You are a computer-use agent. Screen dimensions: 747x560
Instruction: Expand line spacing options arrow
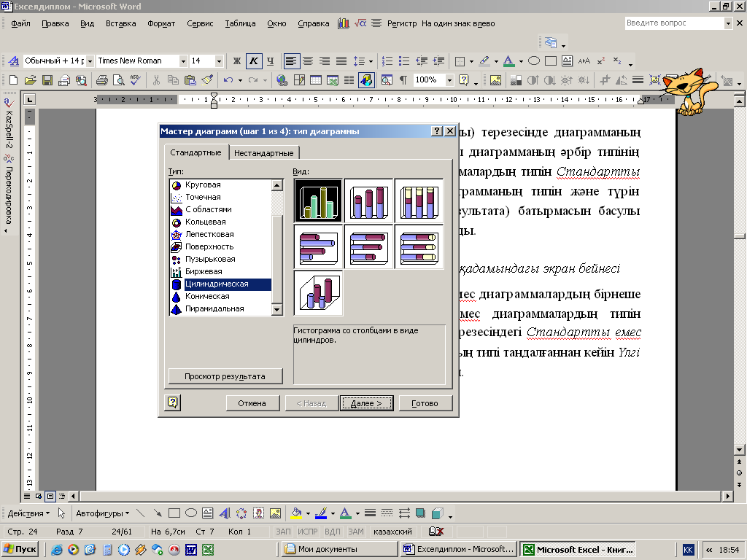[x=371, y=61]
